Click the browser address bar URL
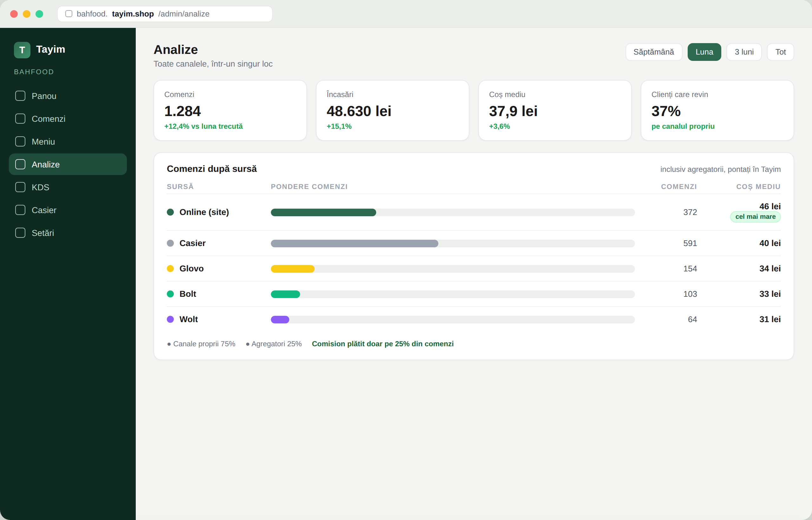 165,14
